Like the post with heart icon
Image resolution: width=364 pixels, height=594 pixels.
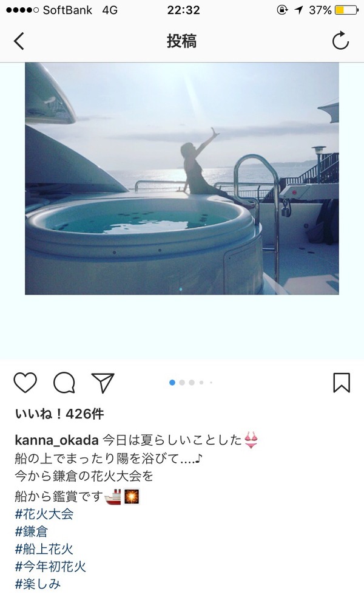coord(25,383)
